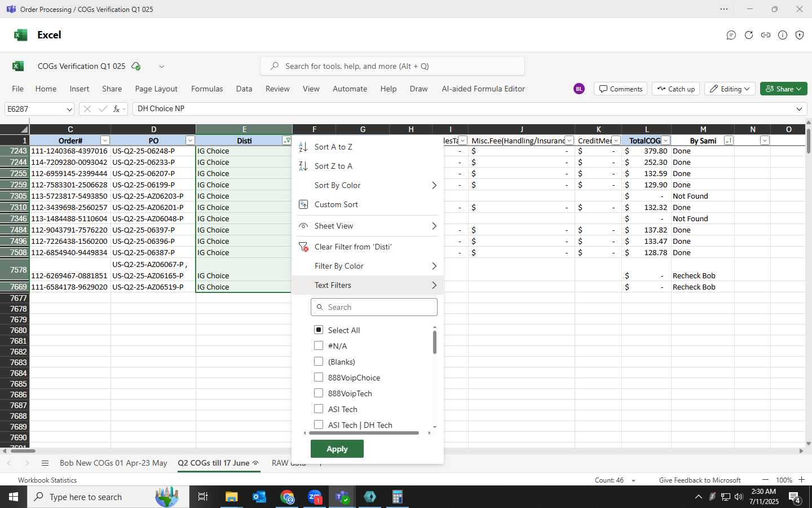Image resolution: width=812 pixels, height=508 pixels.
Task: Expand the formula bar chevron
Action: click(x=800, y=109)
